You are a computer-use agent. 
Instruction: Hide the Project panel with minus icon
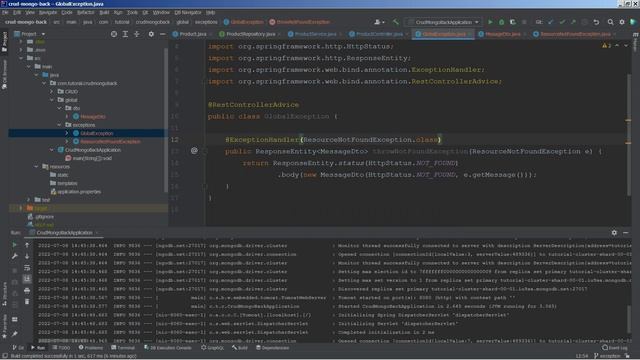(x=162, y=34)
